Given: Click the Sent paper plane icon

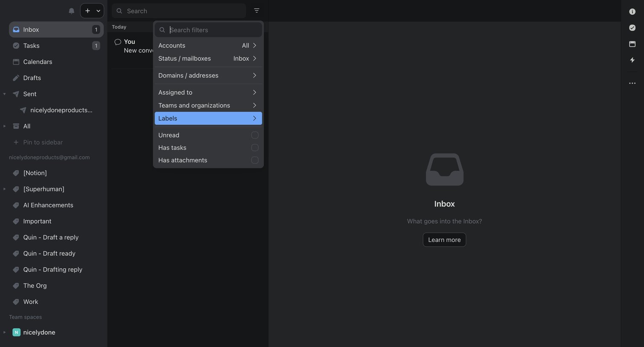Looking at the screenshot, I should 16,94.
